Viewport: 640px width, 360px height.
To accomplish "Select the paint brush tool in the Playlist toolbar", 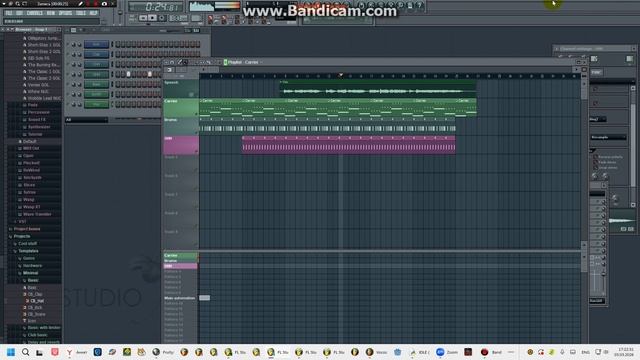I will pyautogui.click(x=185, y=62).
